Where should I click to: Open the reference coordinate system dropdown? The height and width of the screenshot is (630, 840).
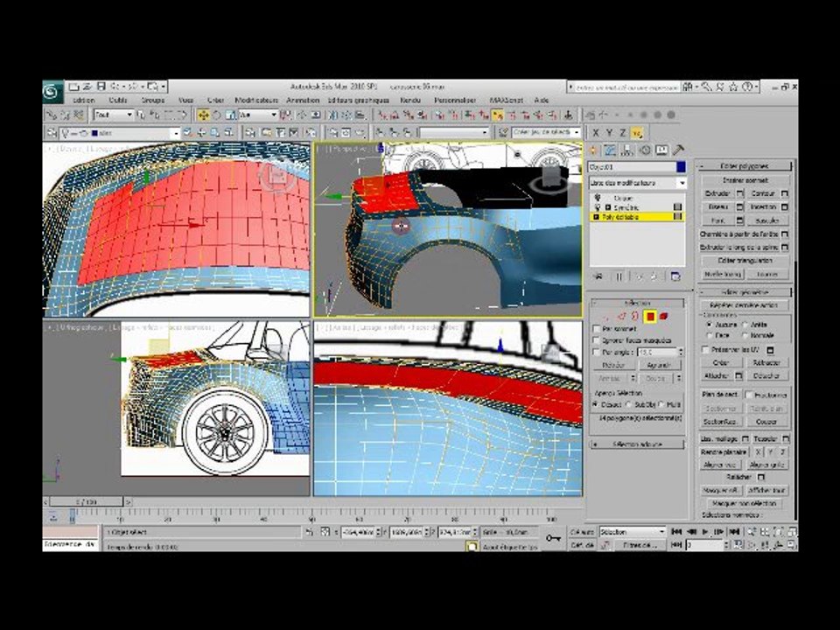pos(258,115)
